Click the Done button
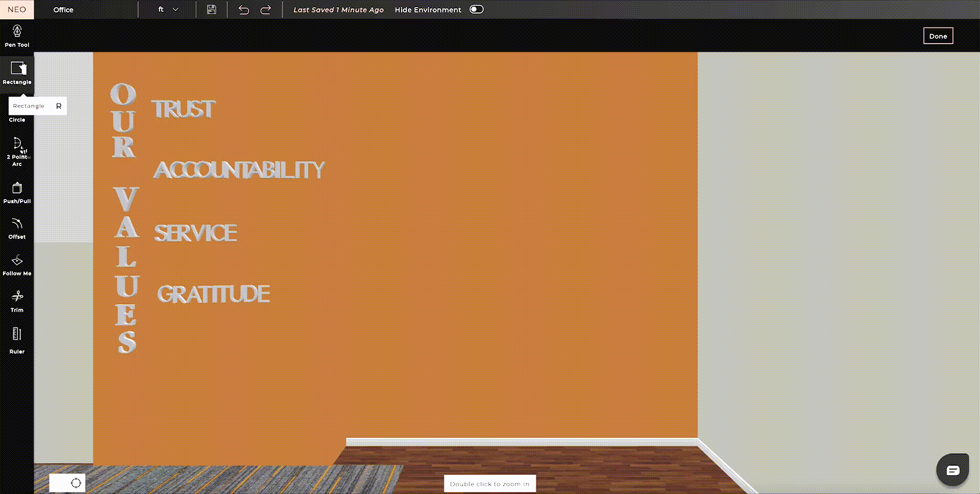This screenshot has width=980, height=494. pos(938,36)
